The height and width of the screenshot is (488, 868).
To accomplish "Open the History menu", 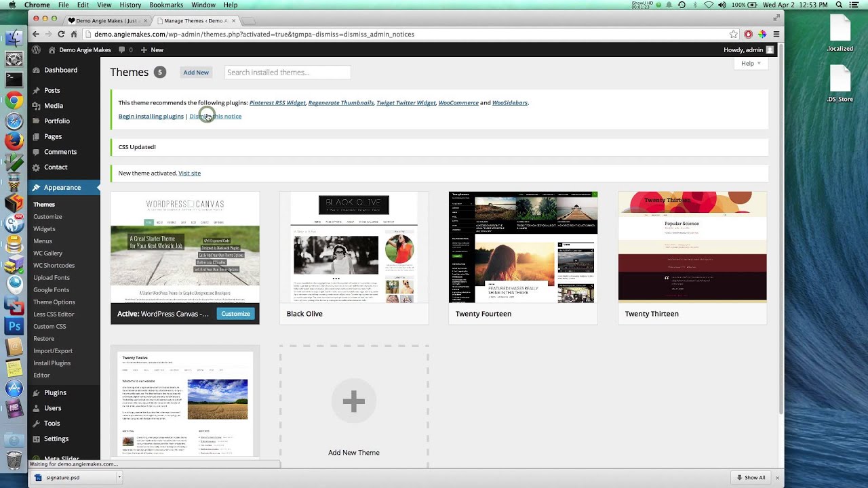I will [x=130, y=5].
